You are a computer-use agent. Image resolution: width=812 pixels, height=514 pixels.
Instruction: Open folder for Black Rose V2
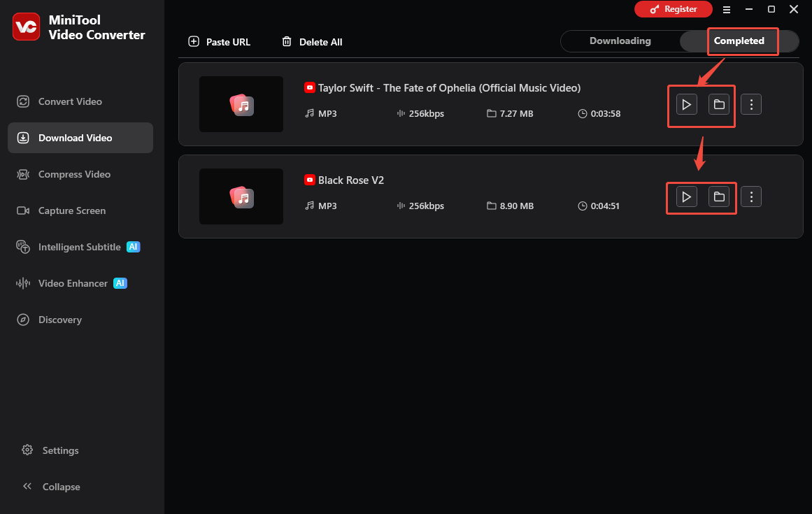coord(719,197)
